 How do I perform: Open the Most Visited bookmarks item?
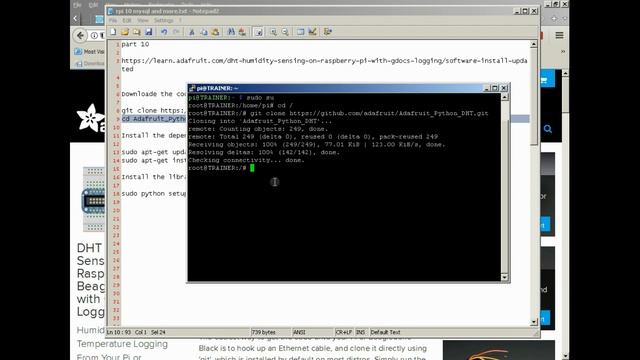pyautogui.click(x=90, y=51)
